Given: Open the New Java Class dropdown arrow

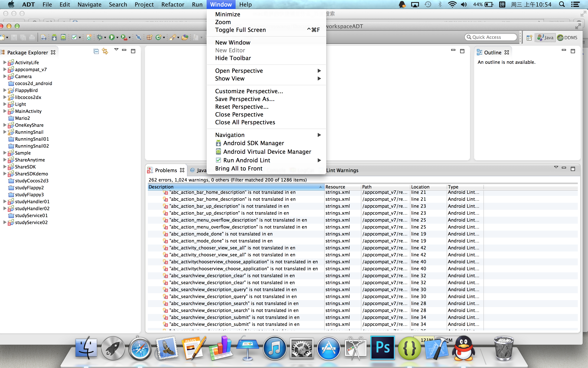Looking at the screenshot, I should coord(164,38).
